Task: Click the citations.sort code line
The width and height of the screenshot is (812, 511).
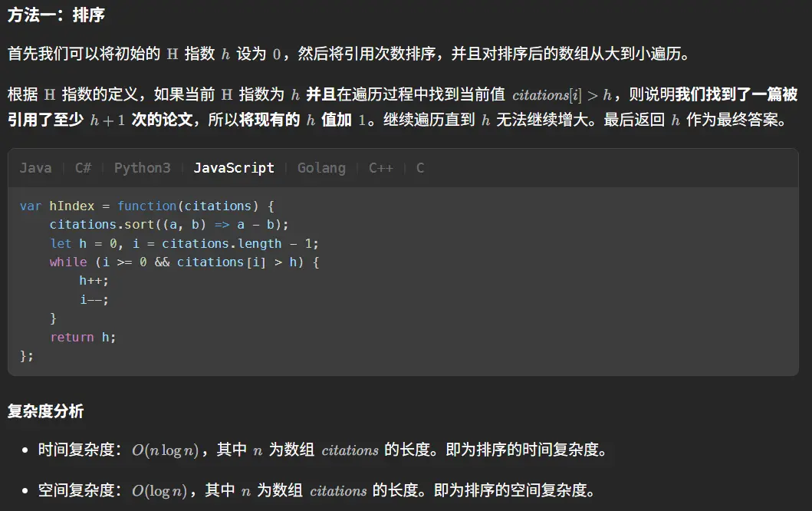Action: pos(169,225)
